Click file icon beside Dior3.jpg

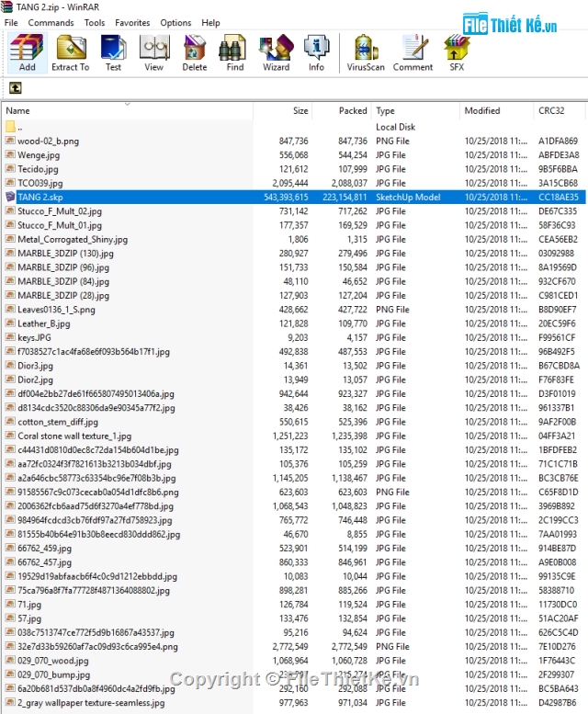(x=10, y=365)
